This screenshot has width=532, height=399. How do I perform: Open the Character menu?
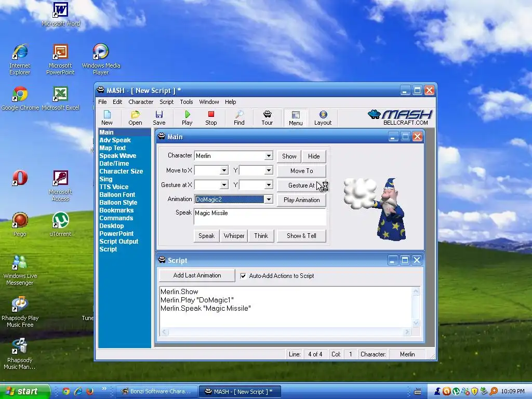(141, 102)
